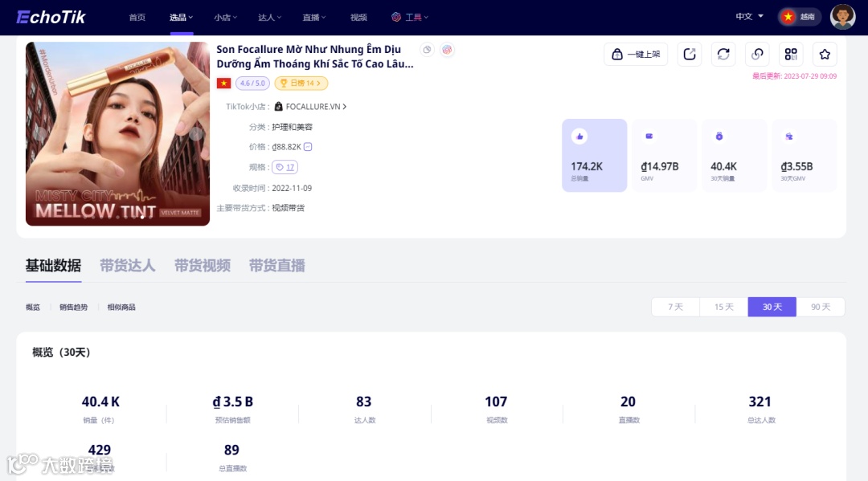The width and height of the screenshot is (868, 481).
Task: Click the copy link icon
Action: click(x=757, y=54)
